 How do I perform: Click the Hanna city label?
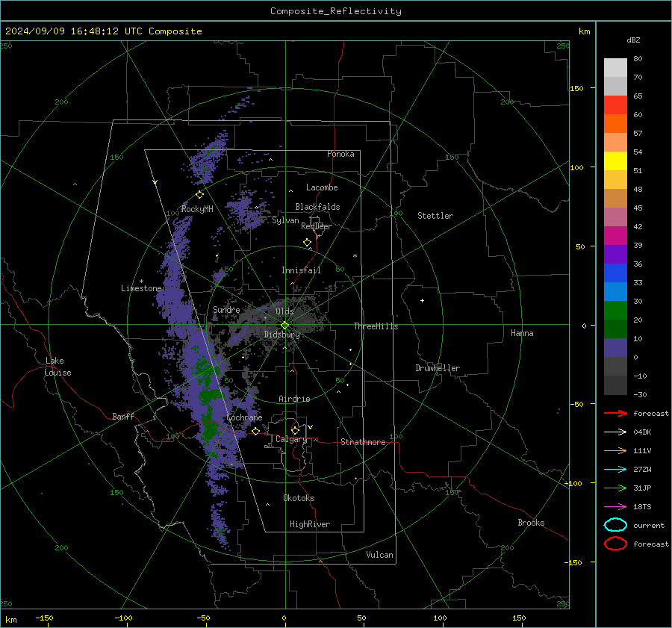pos(522,333)
